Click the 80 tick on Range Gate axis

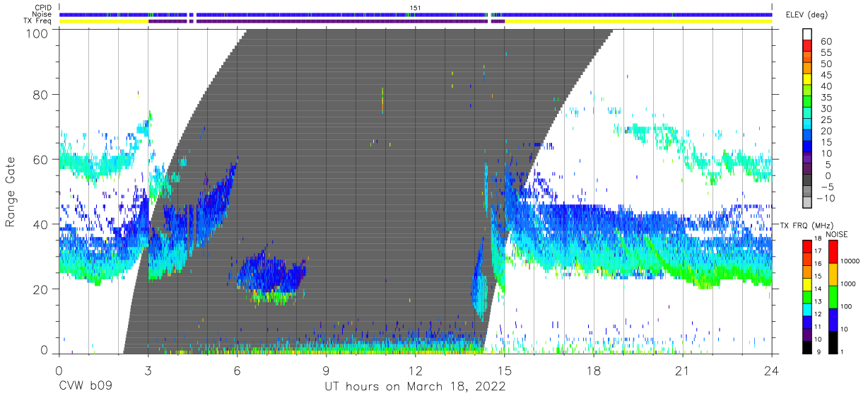[x=41, y=95]
